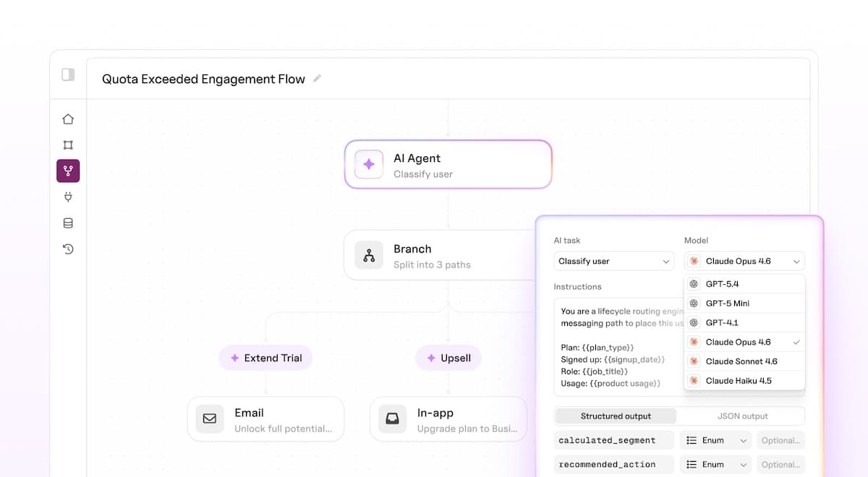Click the {{signup_date}} variable line
Viewport: 868px width, 477px height.
pos(613,359)
